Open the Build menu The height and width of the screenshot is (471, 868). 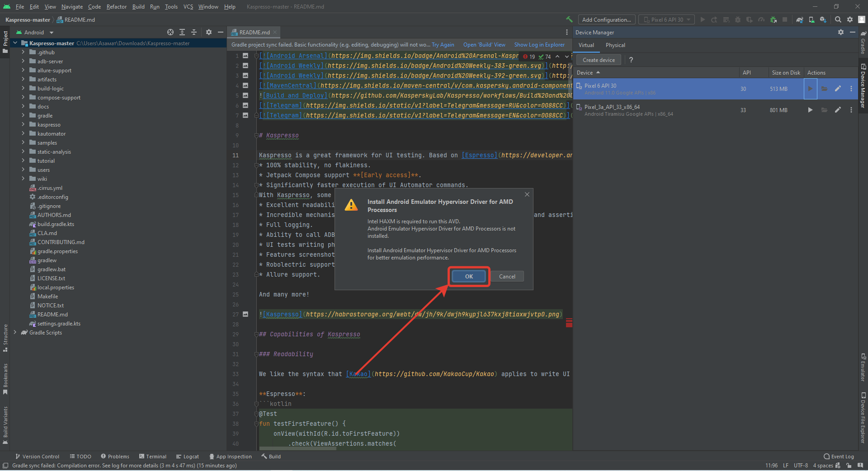pos(138,6)
